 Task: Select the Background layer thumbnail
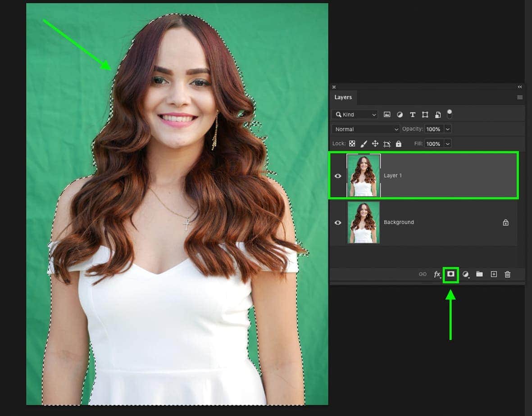point(364,222)
